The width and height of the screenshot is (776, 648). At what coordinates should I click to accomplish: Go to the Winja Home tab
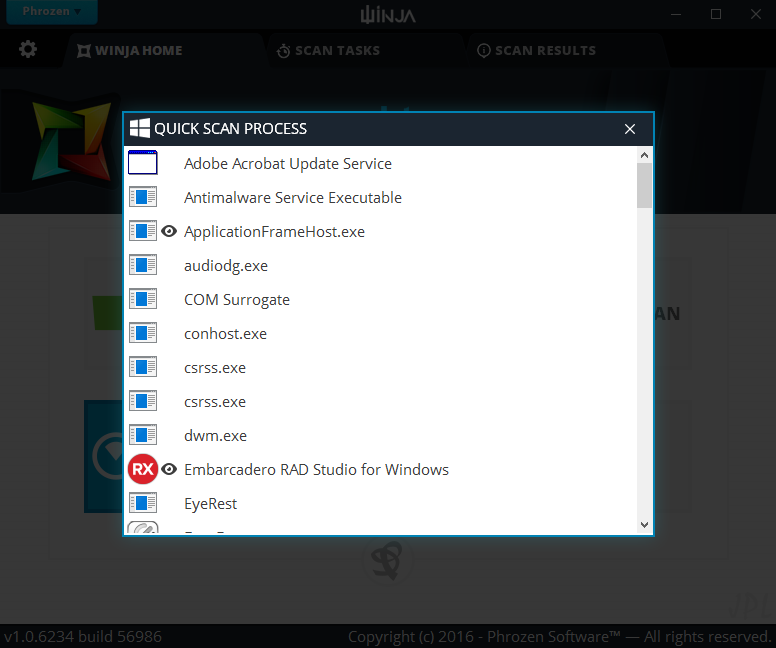138,50
